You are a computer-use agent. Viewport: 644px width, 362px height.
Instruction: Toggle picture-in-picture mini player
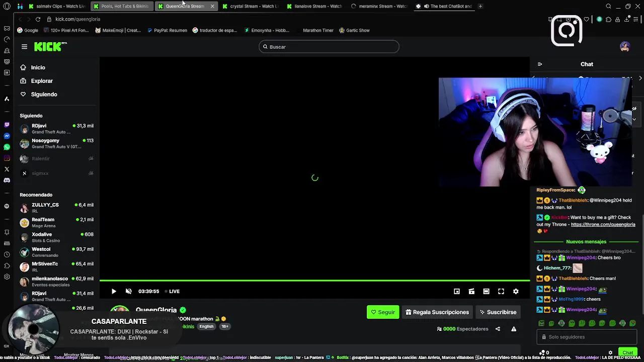click(457, 291)
